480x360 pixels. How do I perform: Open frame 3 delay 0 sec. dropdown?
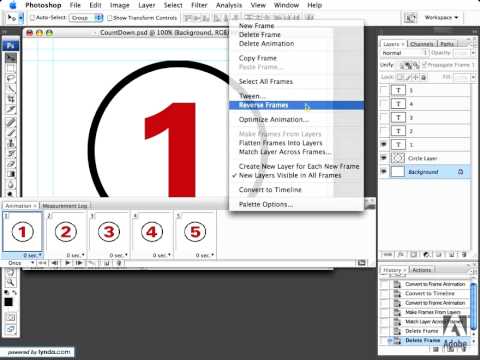[x=119, y=255]
